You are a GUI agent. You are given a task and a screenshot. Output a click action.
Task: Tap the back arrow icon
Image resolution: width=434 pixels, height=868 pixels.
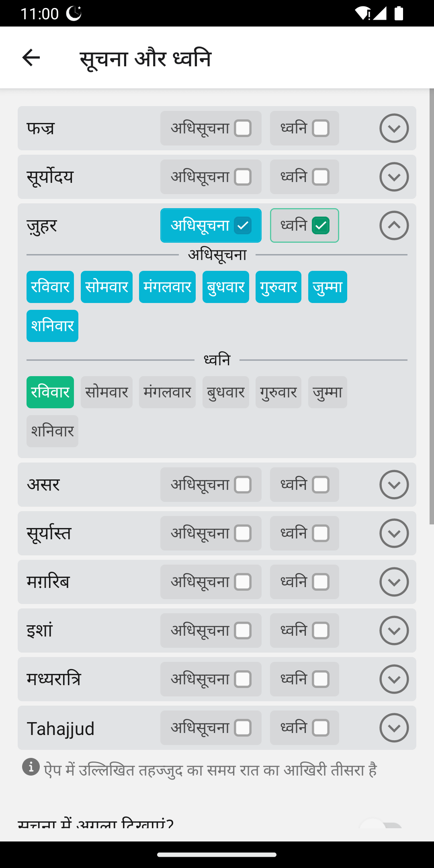31,58
